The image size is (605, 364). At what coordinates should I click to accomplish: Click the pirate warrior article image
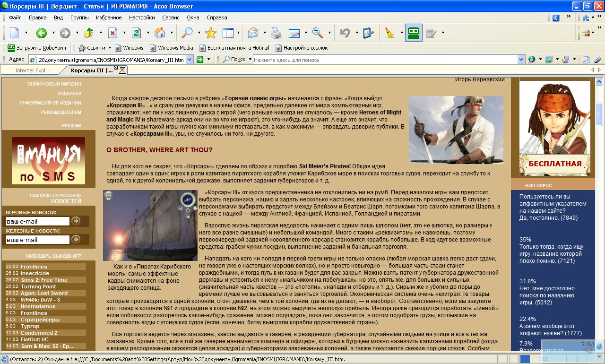point(456,130)
